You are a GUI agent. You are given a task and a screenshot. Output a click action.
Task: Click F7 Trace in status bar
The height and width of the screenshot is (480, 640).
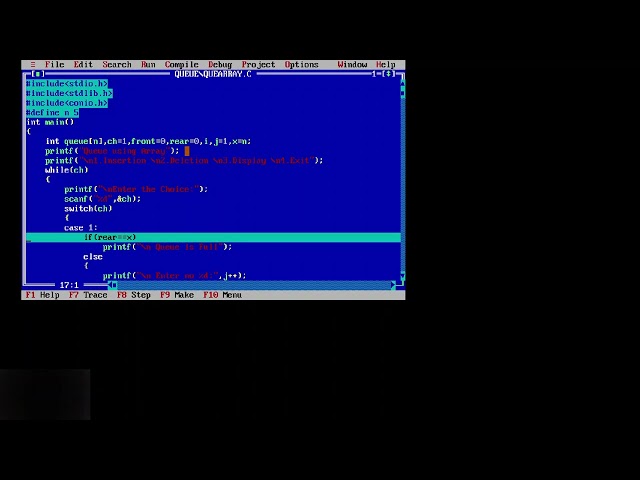pyautogui.click(x=88, y=295)
